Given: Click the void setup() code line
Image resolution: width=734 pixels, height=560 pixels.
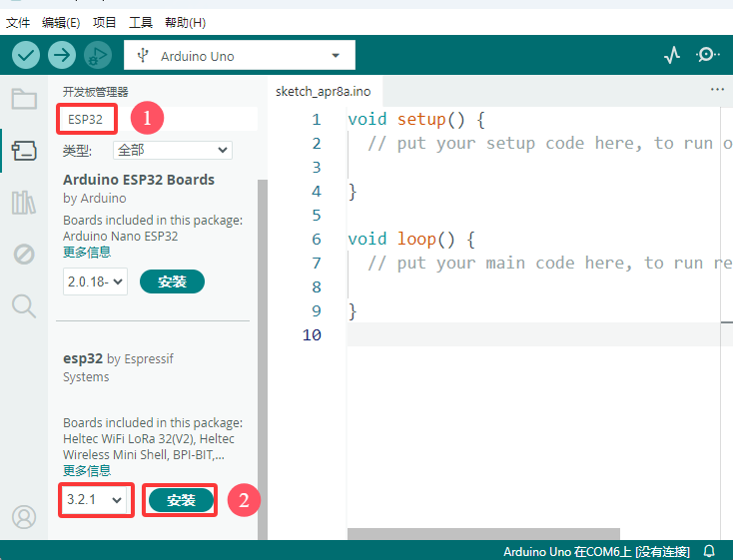Looking at the screenshot, I should tap(416, 120).
